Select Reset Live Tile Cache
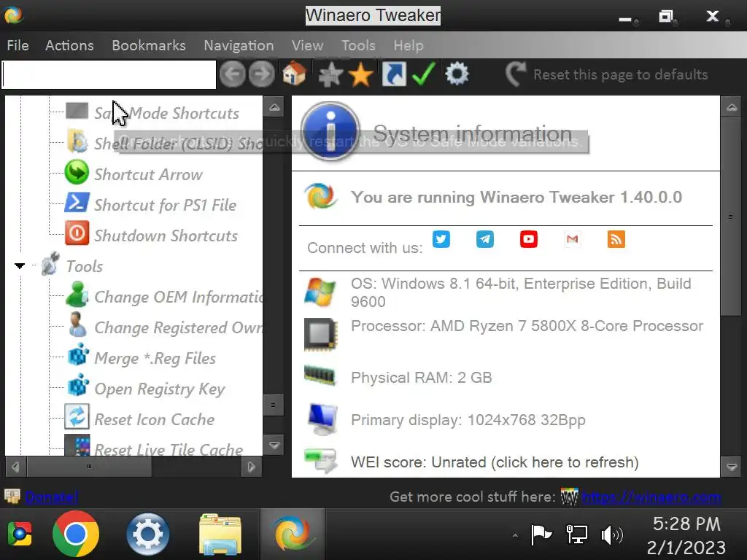The height and width of the screenshot is (560, 747). click(169, 449)
